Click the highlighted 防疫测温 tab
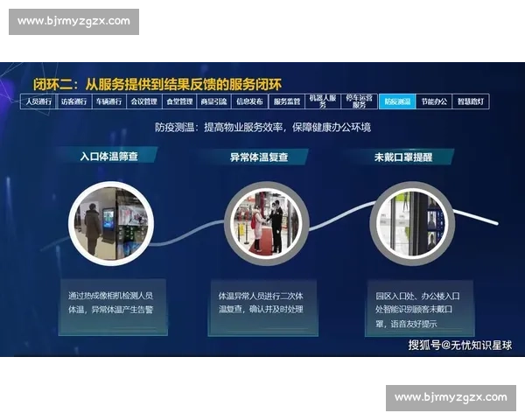Image resolution: width=525 pixels, height=420 pixels. coord(397,101)
